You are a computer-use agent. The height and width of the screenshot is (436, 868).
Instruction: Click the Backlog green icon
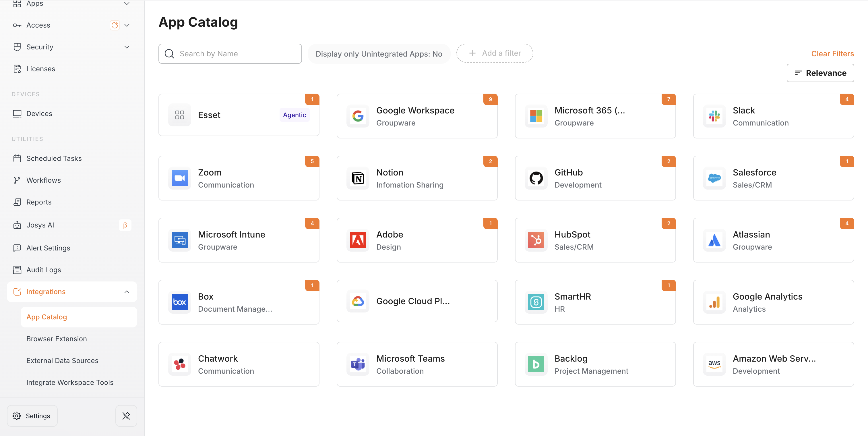click(x=536, y=364)
